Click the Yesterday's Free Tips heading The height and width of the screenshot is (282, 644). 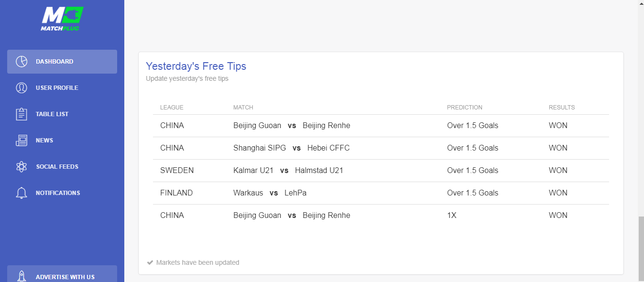click(196, 66)
